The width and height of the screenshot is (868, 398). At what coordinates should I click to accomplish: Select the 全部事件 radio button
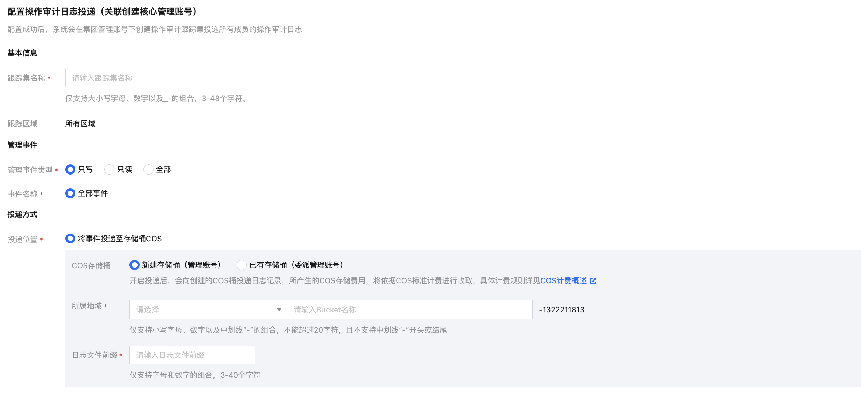tap(70, 193)
